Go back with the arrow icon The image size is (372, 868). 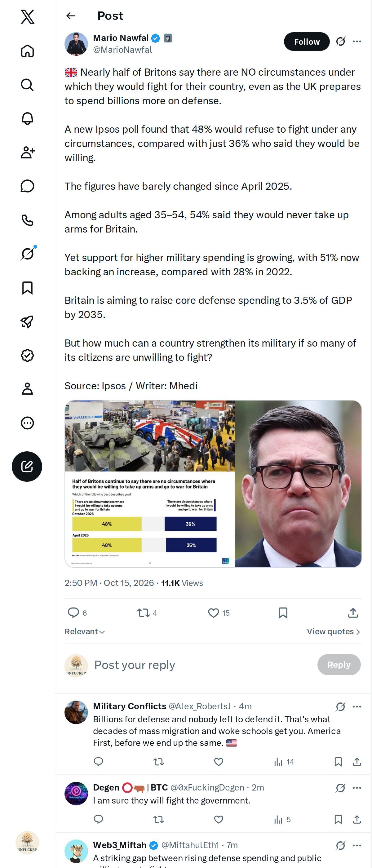[70, 16]
